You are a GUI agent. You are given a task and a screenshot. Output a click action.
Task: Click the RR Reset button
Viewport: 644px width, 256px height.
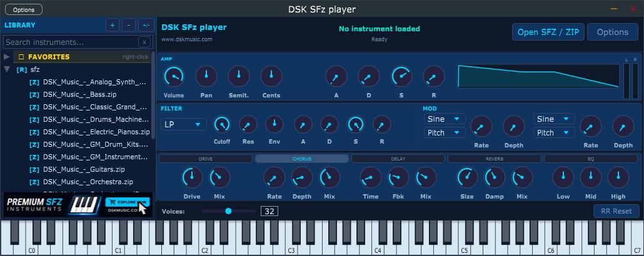[616, 211]
